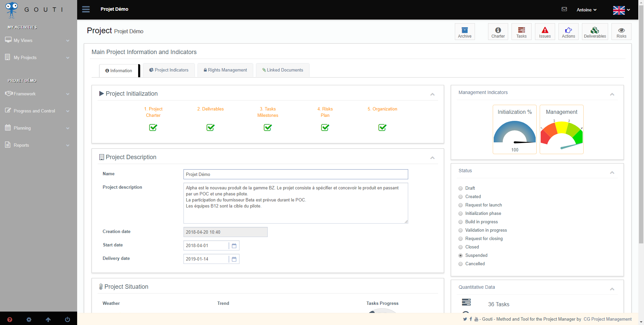This screenshot has height=325, width=644.
Task: Open the hamburger menu in top bar
Action: coord(86,9)
